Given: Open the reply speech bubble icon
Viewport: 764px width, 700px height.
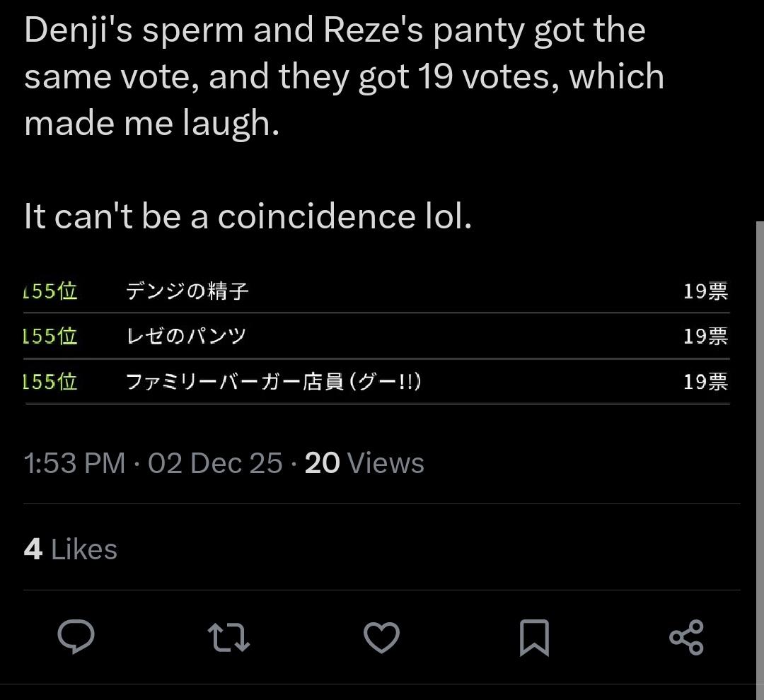Looking at the screenshot, I should tap(76, 636).
